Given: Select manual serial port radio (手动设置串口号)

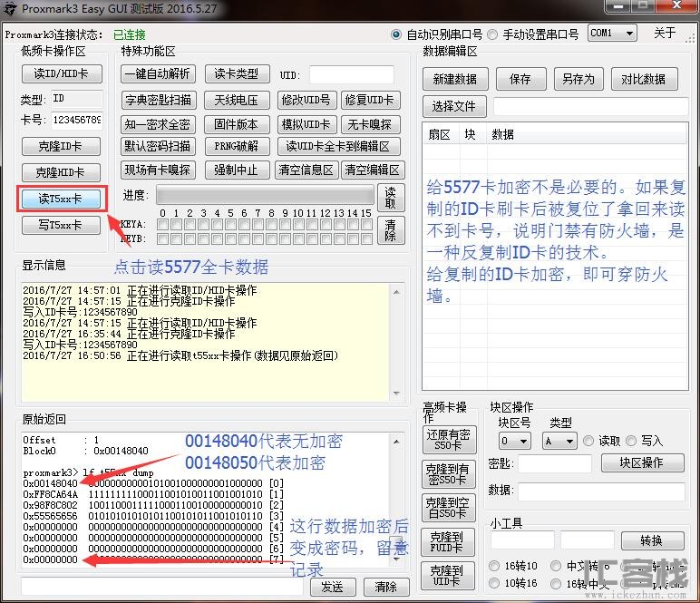Looking at the screenshot, I should tap(492, 34).
